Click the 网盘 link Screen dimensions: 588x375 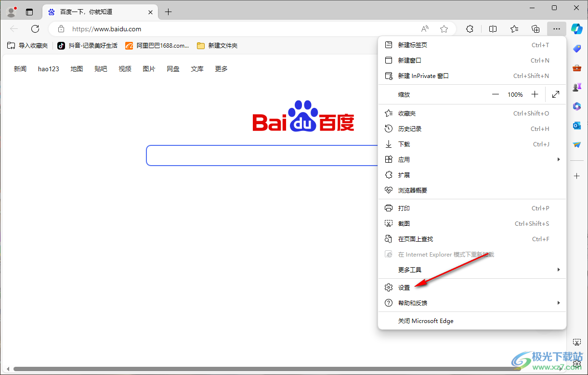[x=173, y=69]
